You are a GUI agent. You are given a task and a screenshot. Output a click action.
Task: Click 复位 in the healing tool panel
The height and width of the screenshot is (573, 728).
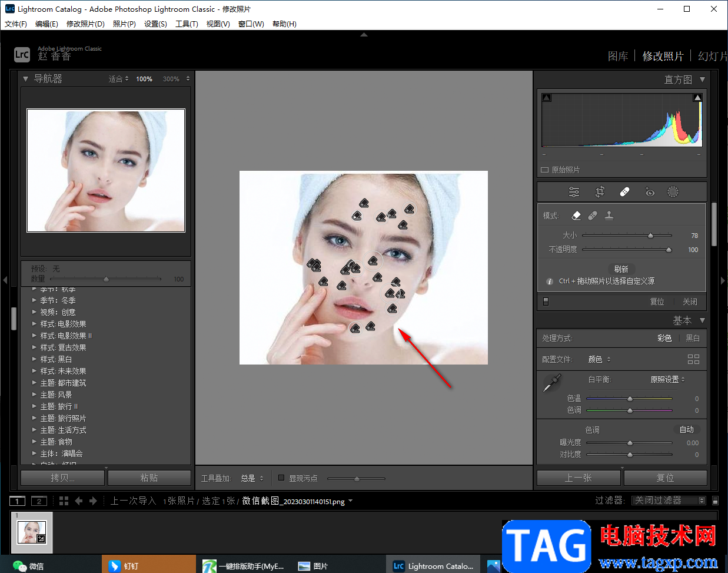point(657,302)
